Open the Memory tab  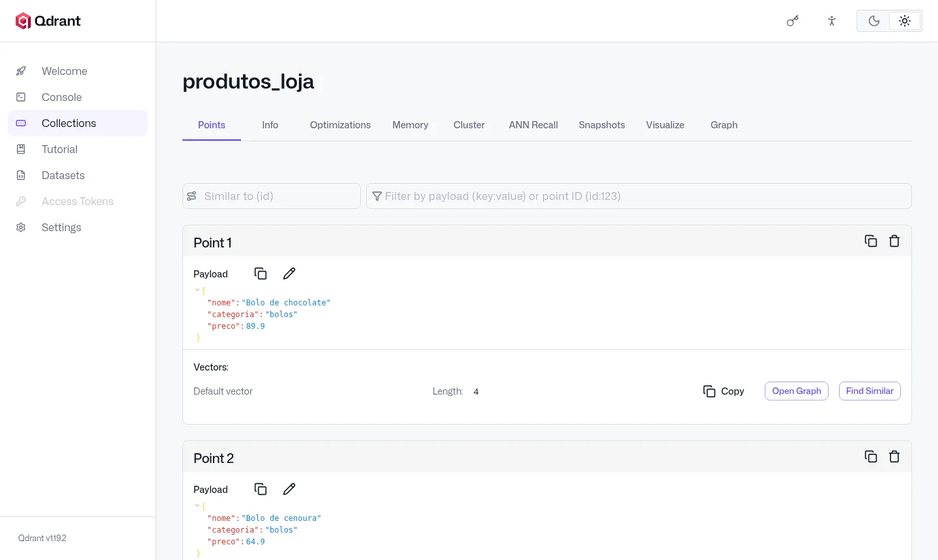tap(410, 125)
